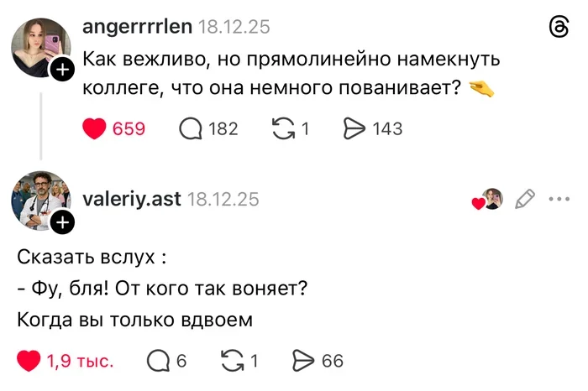Screen dimensions: 588x391
Task: Like the angerrrrlen post with heart
Action: [95, 128]
